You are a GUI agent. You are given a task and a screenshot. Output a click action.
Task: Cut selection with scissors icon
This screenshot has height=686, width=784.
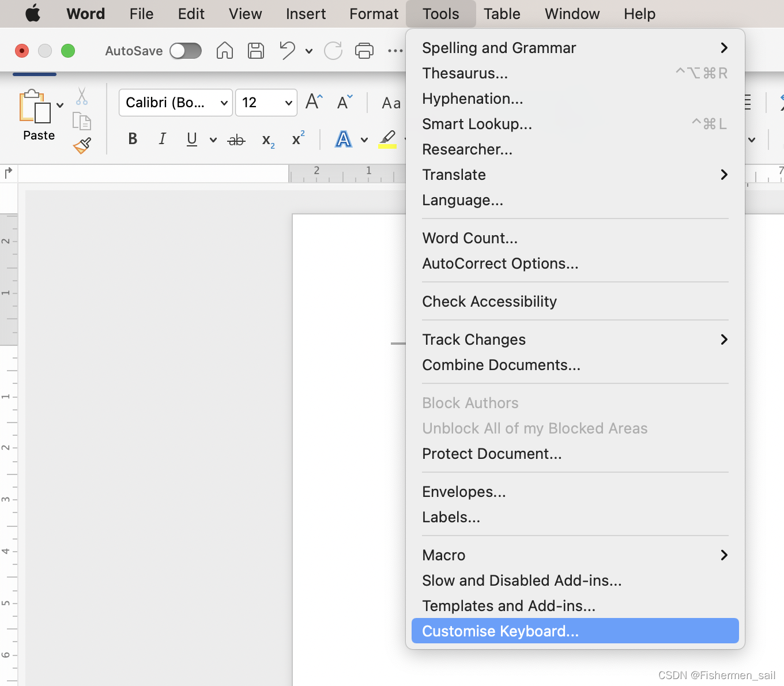pyautogui.click(x=82, y=96)
